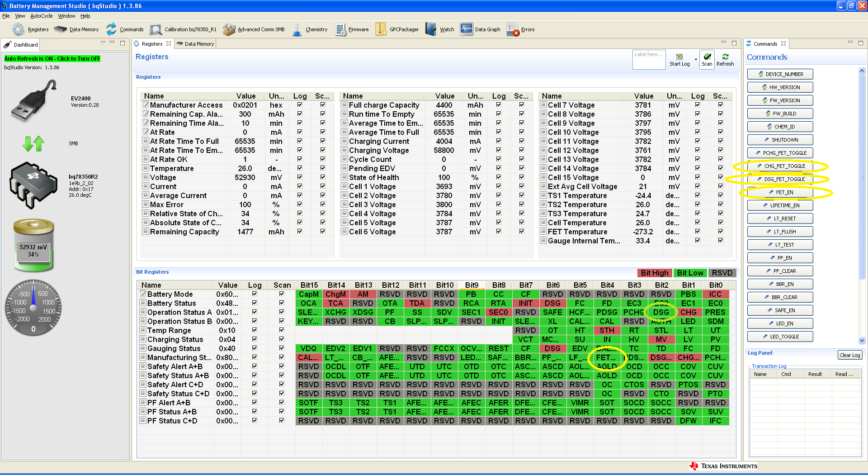Viewport: 868px width, 475px height.
Task: Toggle Scan checkbox for FET Temperature
Action: pyautogui.click(x=721, y=231)
